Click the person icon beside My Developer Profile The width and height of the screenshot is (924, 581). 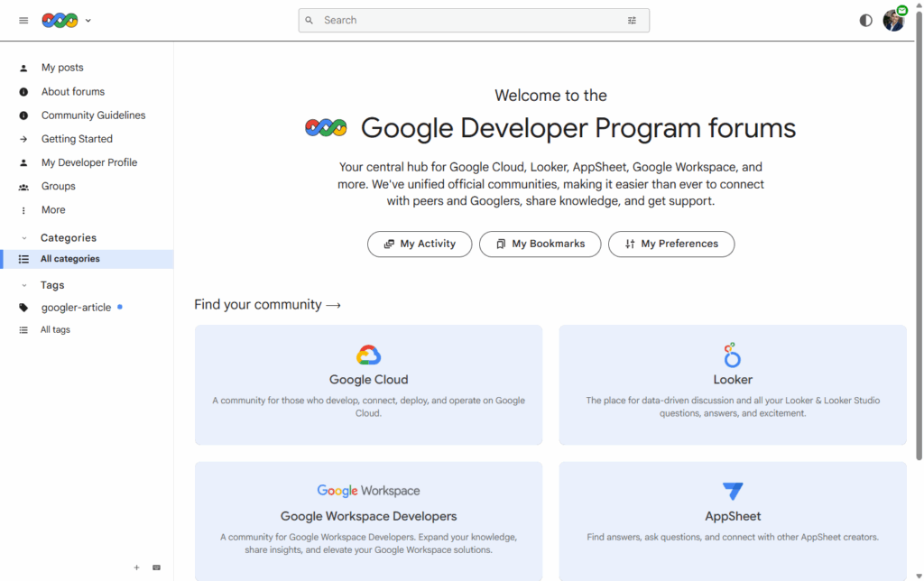tap(23, 162)
